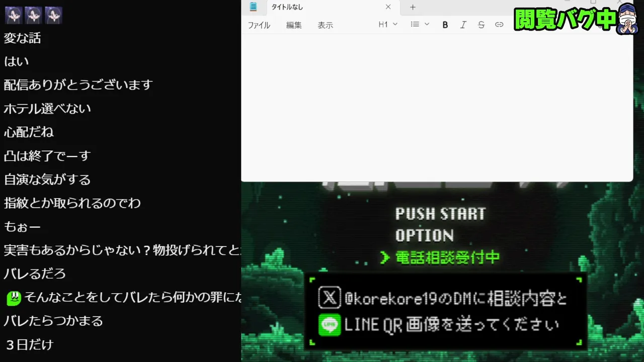This screenshot has height=362, width=644.
Task: Click the chat message 指紋とか取られるのでわ
Action: click(72, 203)
